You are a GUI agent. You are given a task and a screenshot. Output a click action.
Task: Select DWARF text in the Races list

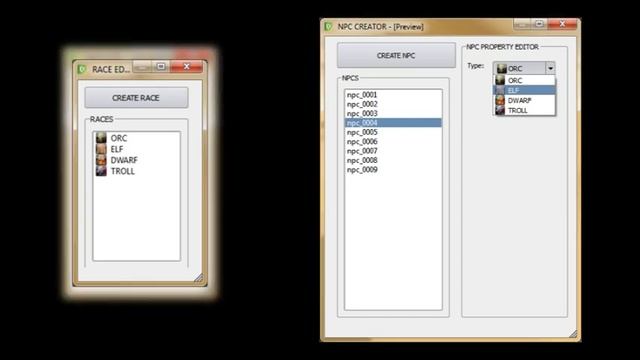click(x=124, y=160)
